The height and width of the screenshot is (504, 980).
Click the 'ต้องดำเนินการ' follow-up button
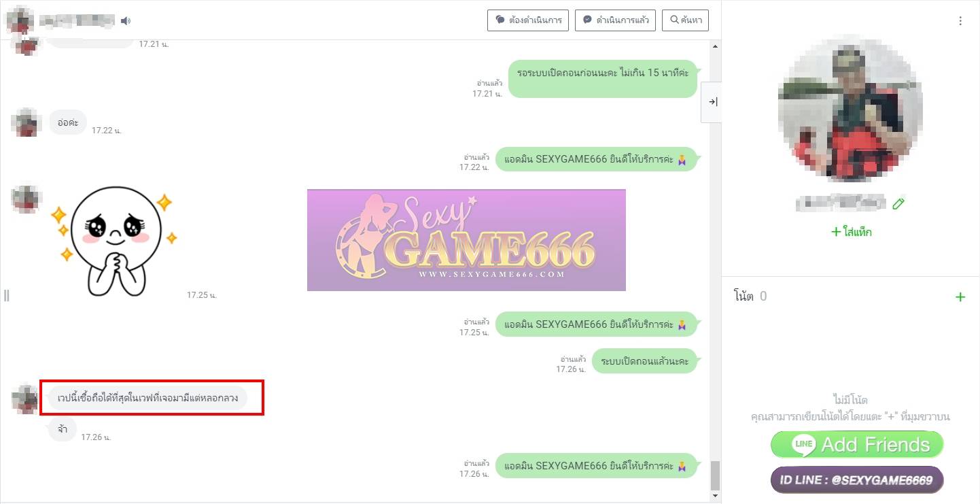528,20
